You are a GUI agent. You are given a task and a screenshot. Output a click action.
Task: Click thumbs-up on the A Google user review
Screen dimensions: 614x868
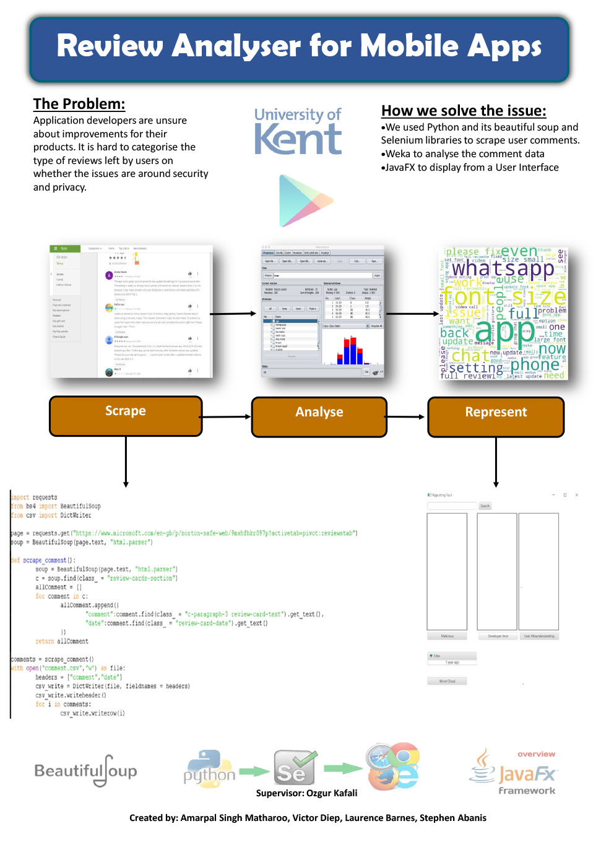(x=190, y=338)
